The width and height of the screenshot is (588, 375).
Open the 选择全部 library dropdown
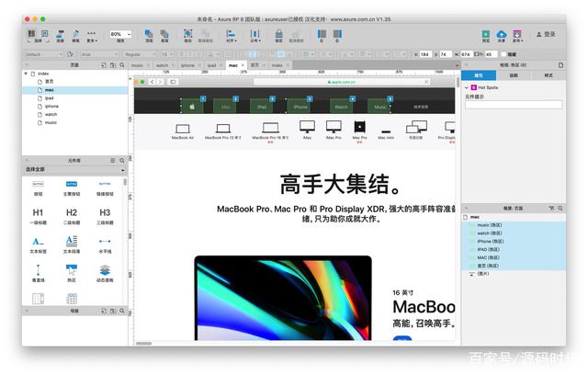74,170
